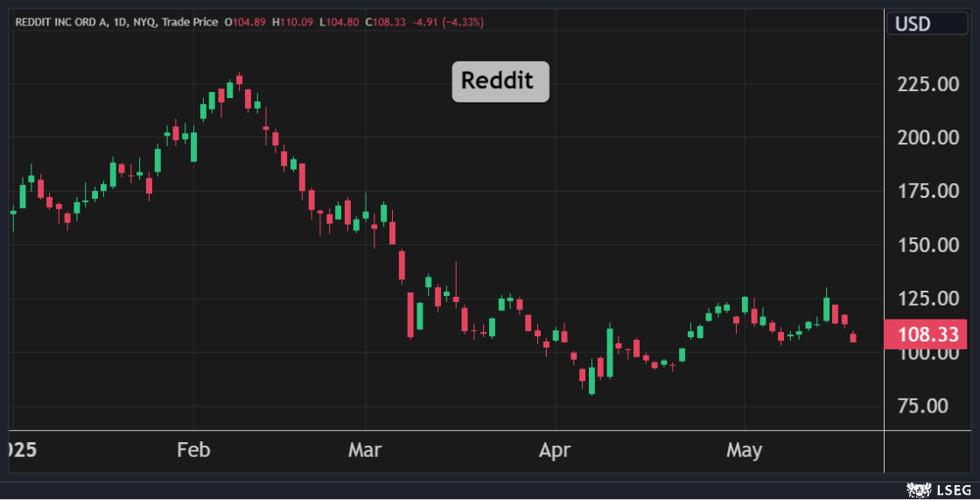This screenshot has width=980, height=500.
Task: Click the Reddit chart label
Action: click(x=500, y=81)
